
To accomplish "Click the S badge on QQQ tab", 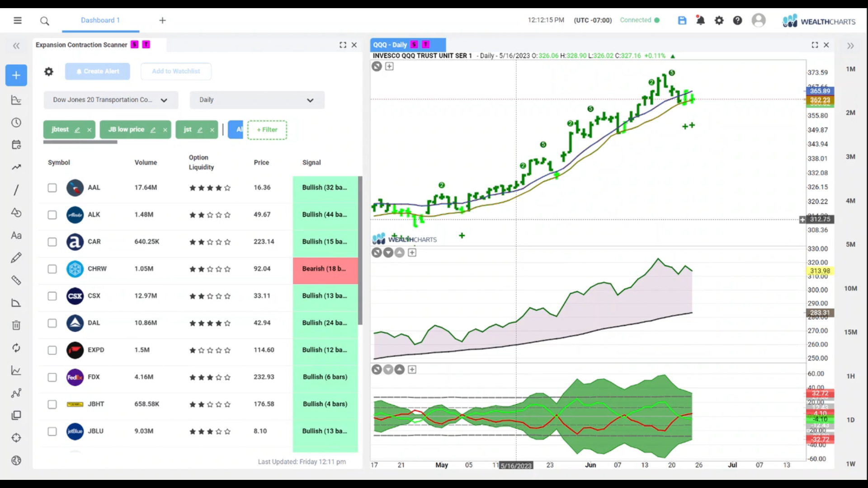I will pos(414,45).
